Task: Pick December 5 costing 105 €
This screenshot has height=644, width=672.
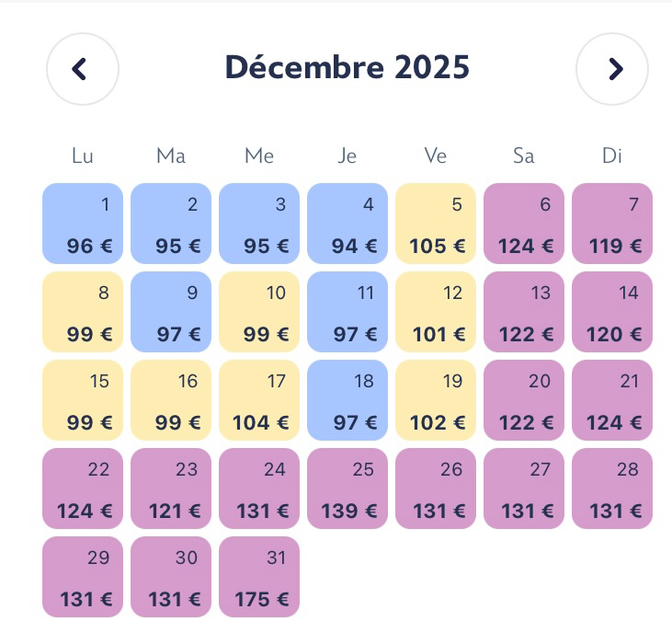Action: (436, 224)
